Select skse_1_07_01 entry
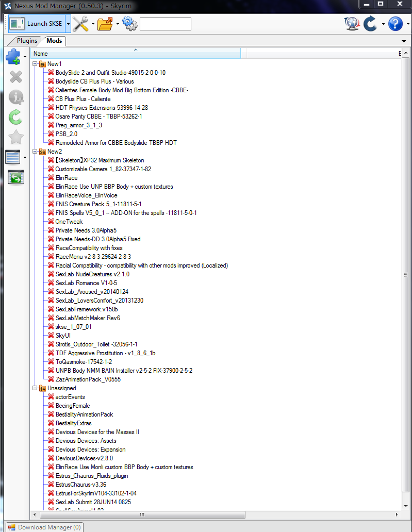The width and height of the screenshot is (412, 532). tap(73, 327)
